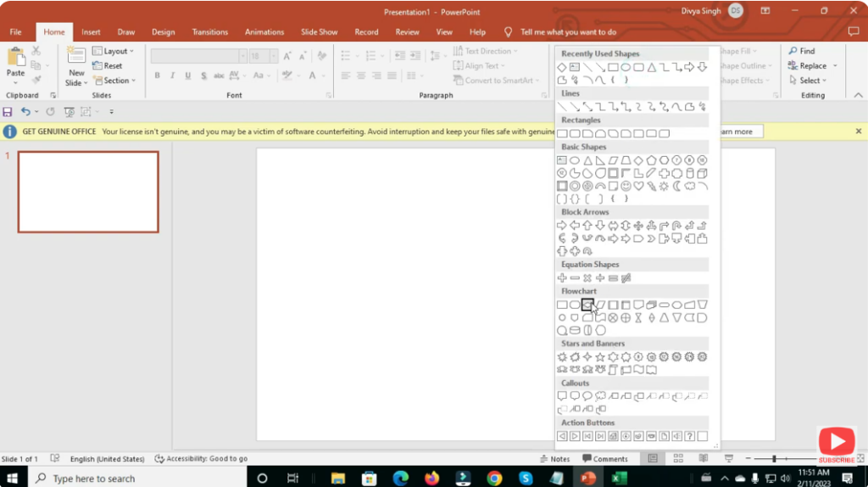Viewport: 868px width, 487px height.
Task: Switch to the Transitions tab
Action: (209, 32)
